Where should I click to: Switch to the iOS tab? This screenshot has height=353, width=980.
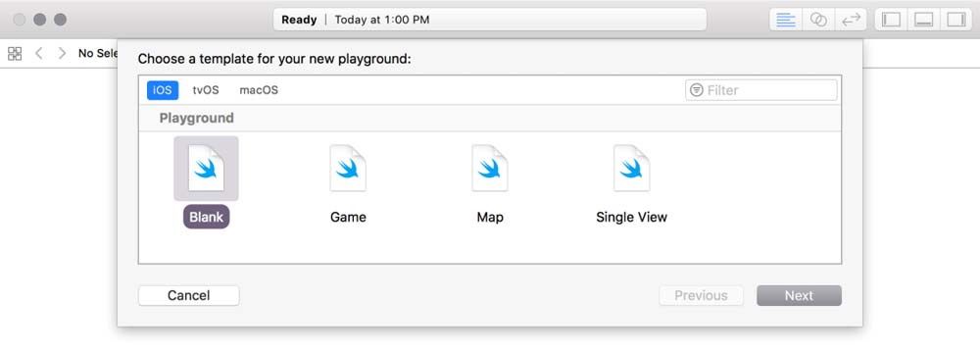[x=163, y=90]
